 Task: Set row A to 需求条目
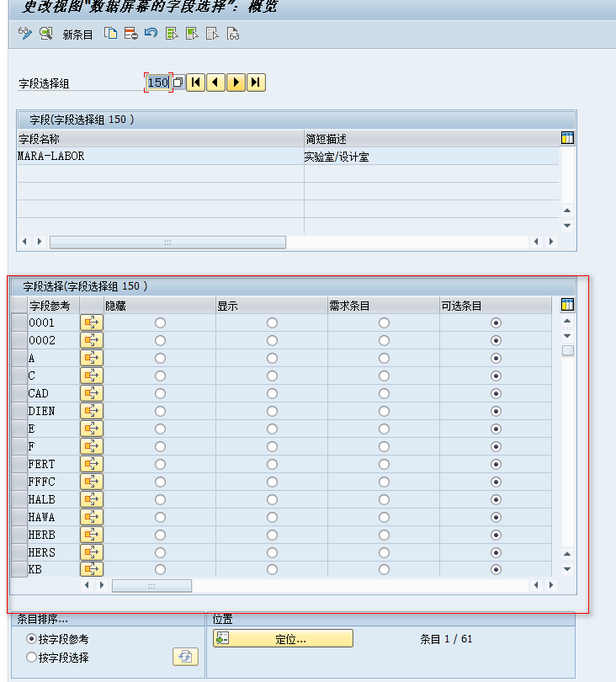384,358
